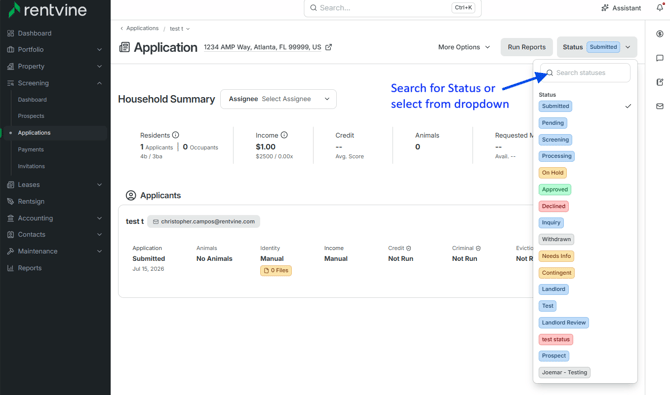Click the rentvine logo
The width and height of the screenshot is (670, 395).
(47, 9)
